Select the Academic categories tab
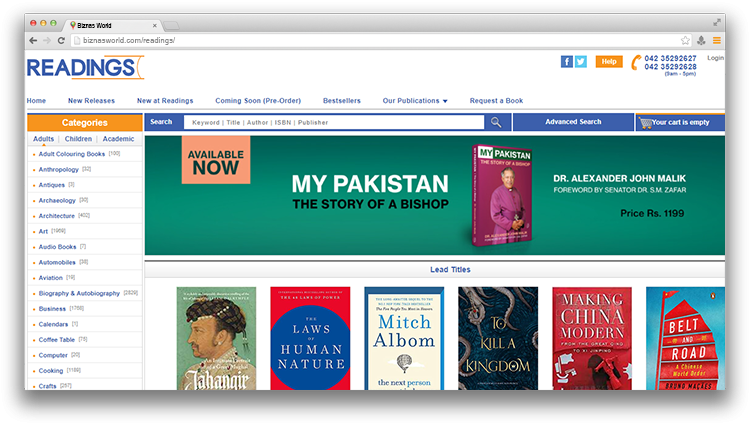Image resolution: width=750 pixels, height=425 pixels. point(118,139)
